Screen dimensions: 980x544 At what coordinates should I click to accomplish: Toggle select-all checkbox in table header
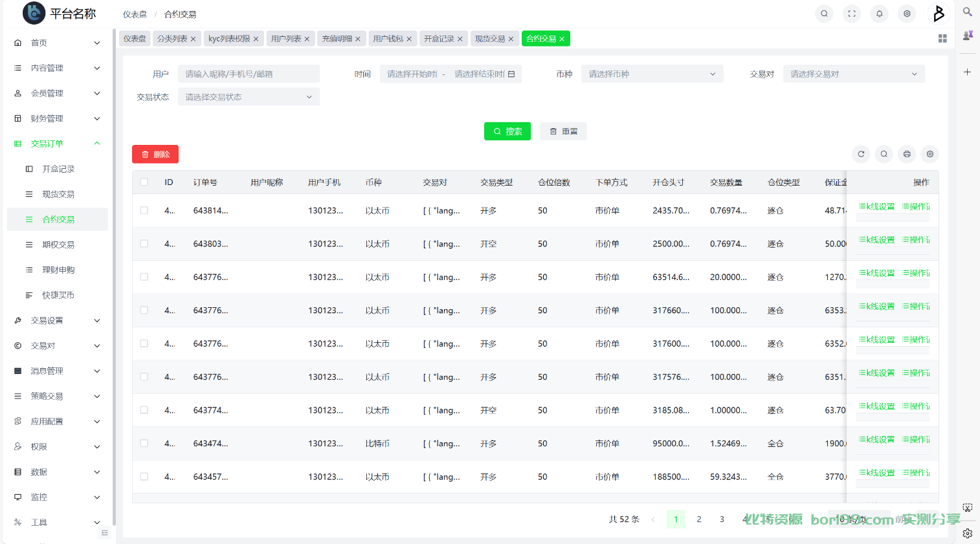[x=144, y=182]
